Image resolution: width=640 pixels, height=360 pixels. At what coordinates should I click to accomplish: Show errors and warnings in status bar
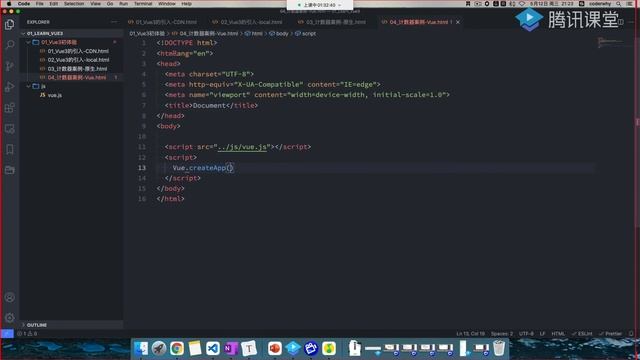coord(27,333)
